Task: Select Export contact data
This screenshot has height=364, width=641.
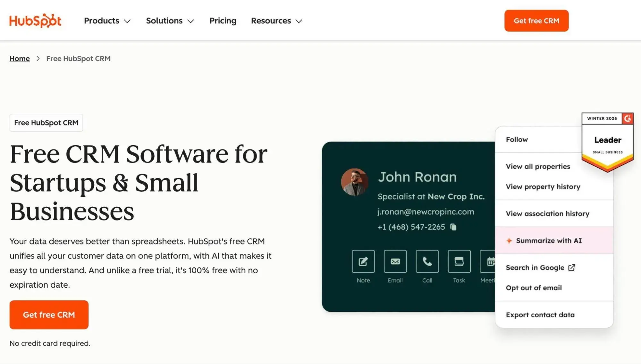Action: coord(554,315)
